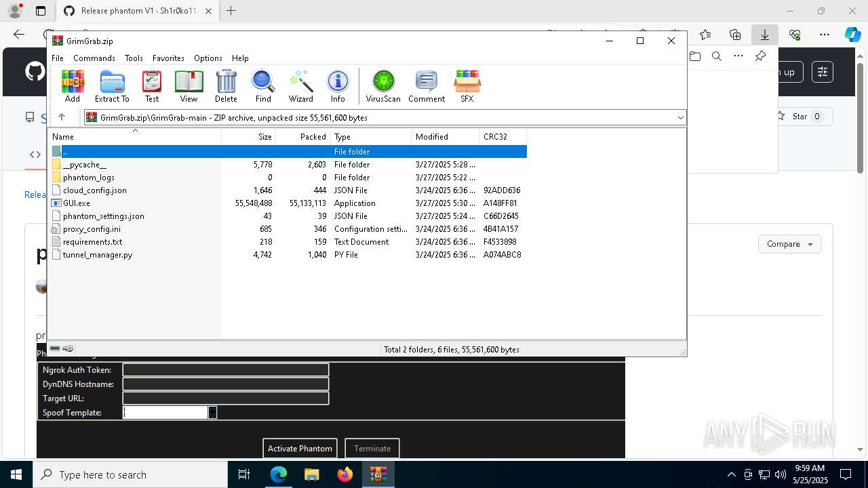Open the Commands menu

(94, 58)
